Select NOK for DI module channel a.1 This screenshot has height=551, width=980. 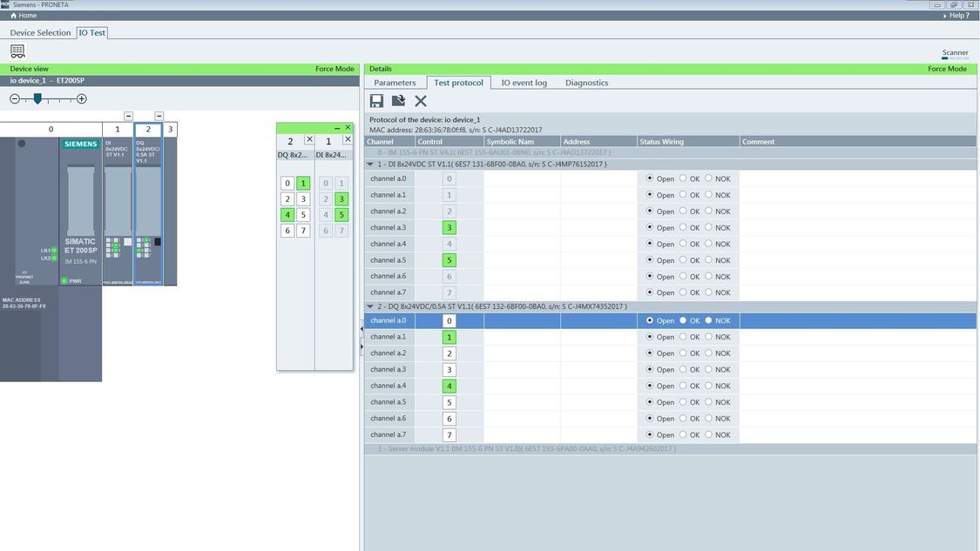click(x=708, y=194)
